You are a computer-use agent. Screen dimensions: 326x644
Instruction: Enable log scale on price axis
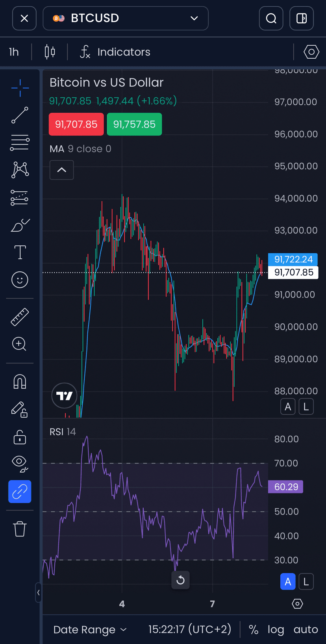(276, 629)
